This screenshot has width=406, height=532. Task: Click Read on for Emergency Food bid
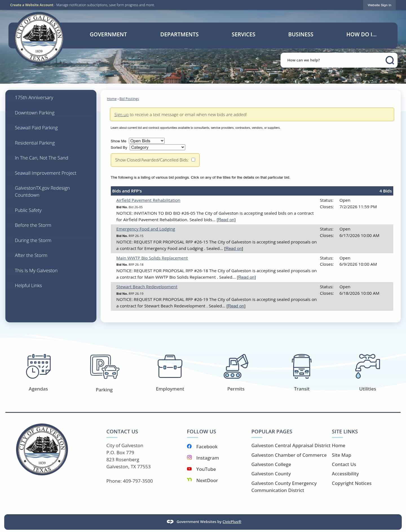click(x=233, y=249)
